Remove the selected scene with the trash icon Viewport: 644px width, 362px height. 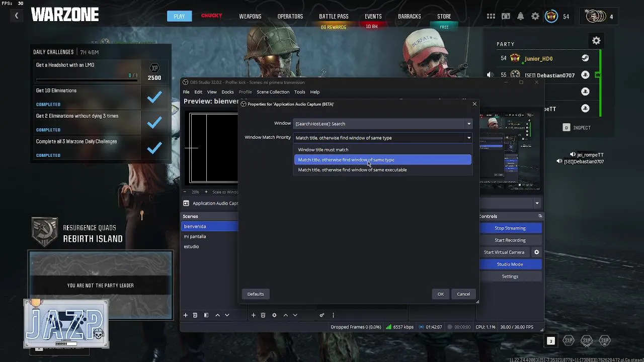coord(195,315)
